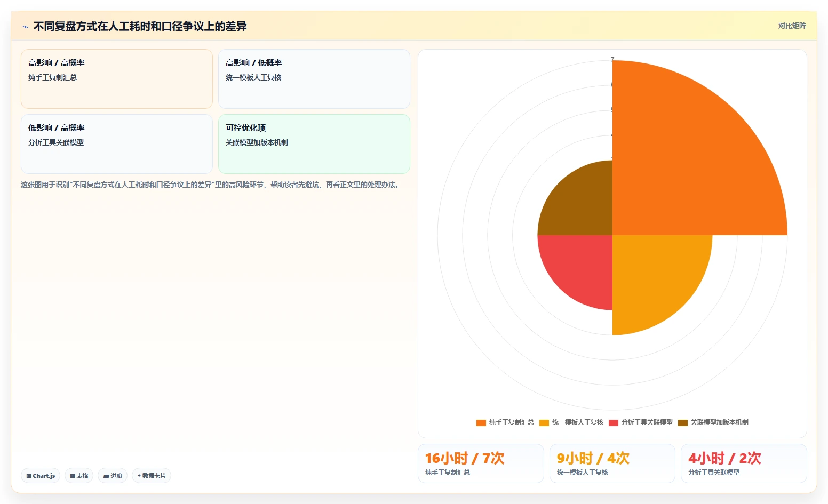This screenshot has height=504, width=828.
Task: Open the 可控优化项 card
Action: coord(314,144)
